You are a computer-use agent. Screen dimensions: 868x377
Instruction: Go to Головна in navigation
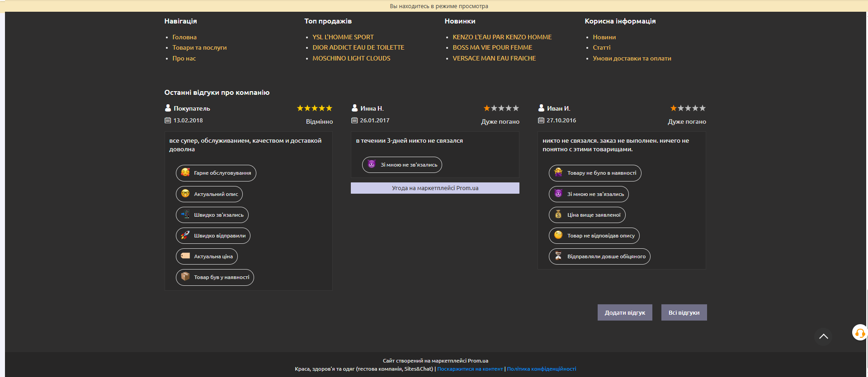[x=184, y=37]
